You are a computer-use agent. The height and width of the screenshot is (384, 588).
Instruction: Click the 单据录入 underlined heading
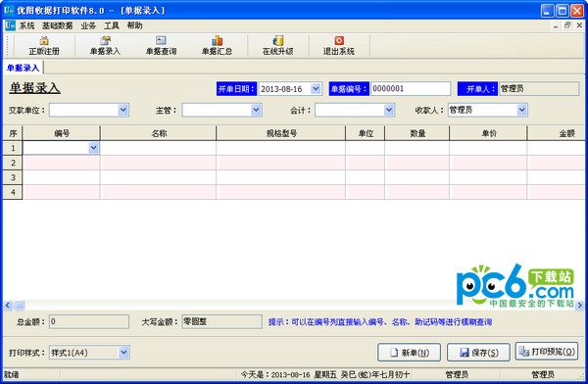pos(34,88)
